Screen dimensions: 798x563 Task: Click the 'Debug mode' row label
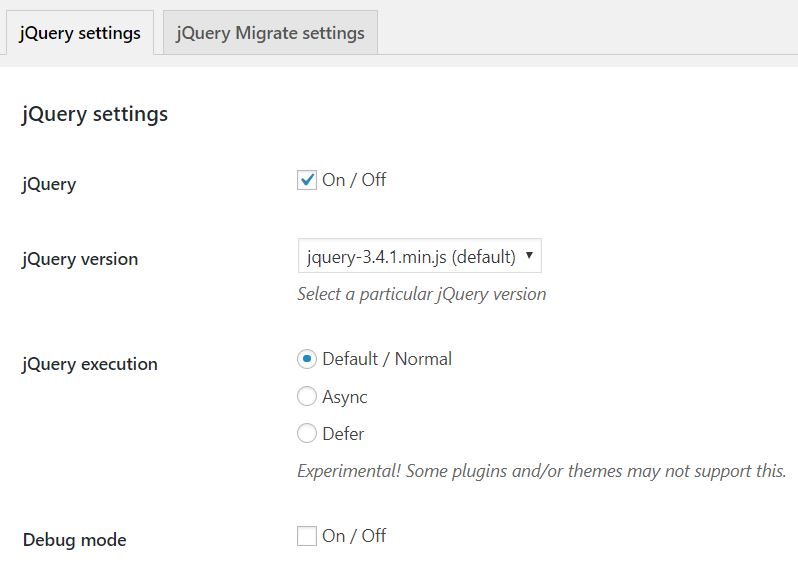point(74,540)
